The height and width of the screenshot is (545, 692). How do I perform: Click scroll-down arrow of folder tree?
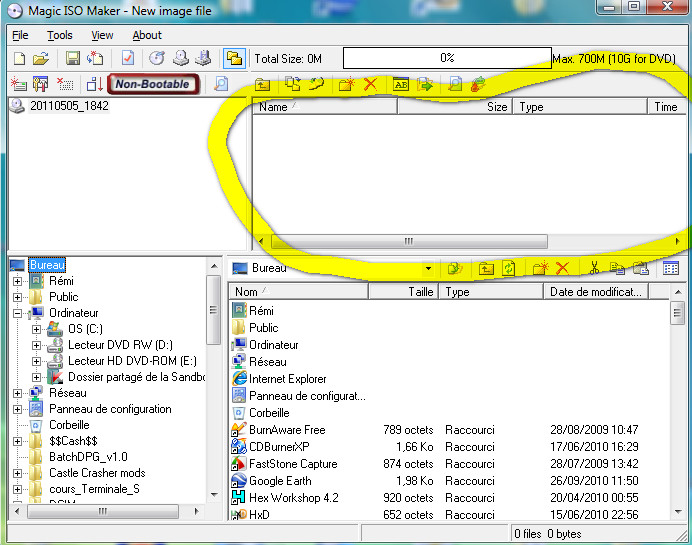coord(214,495)
